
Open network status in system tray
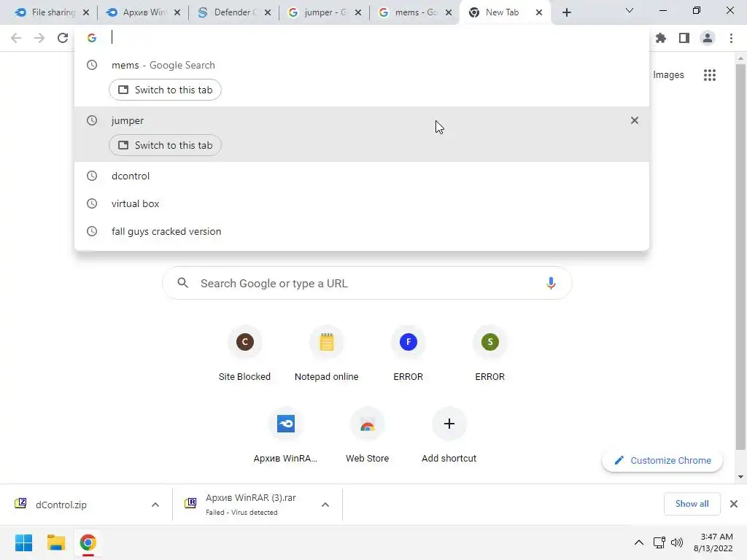659,542
